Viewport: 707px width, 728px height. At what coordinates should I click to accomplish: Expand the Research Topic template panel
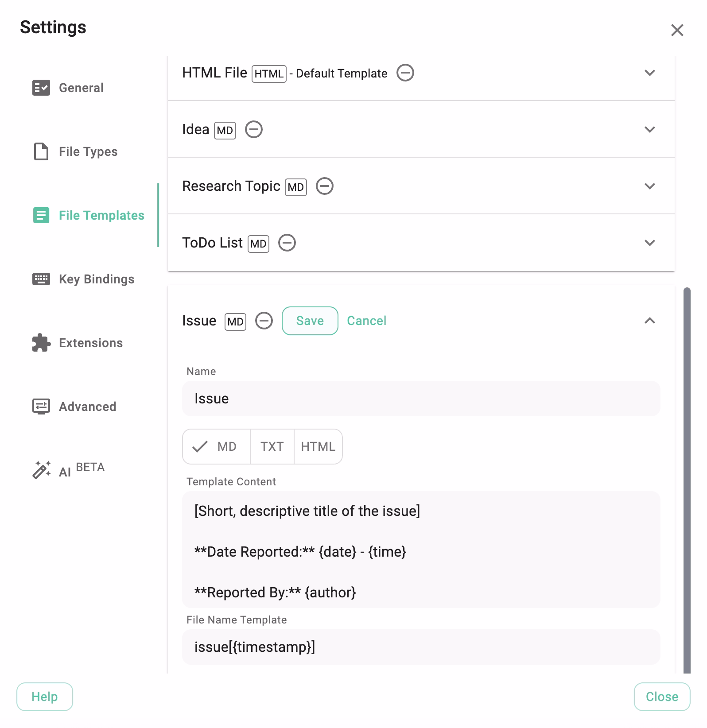pyautogui.click(x=649, y=186)
